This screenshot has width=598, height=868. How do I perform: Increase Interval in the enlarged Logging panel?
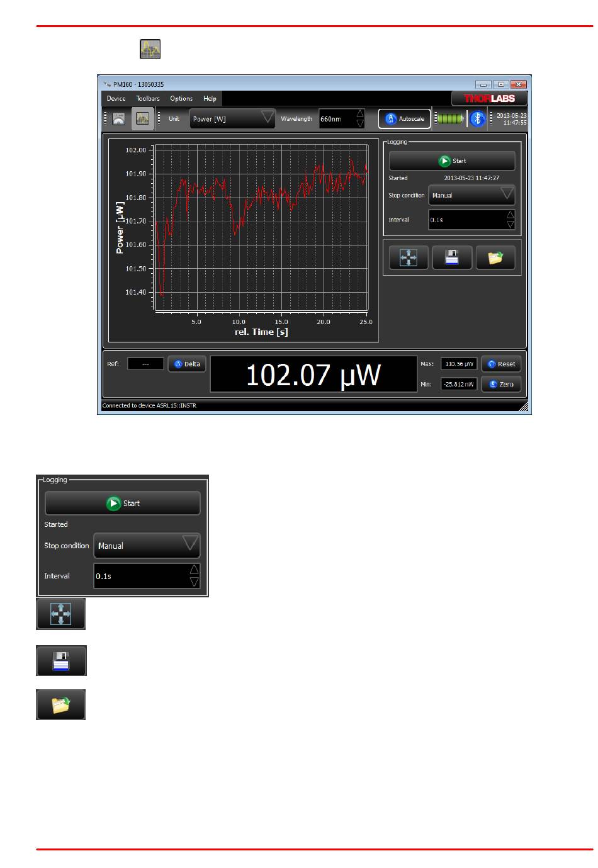point(195,570)
